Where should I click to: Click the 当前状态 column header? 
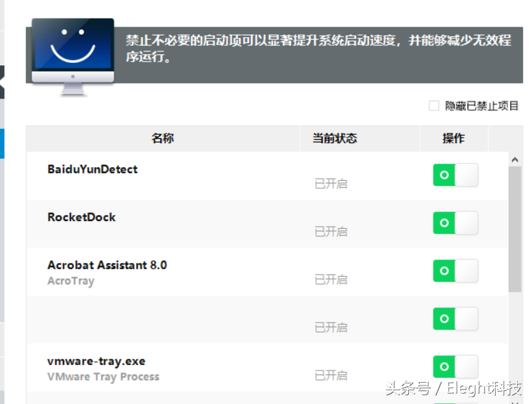(360, 138)
